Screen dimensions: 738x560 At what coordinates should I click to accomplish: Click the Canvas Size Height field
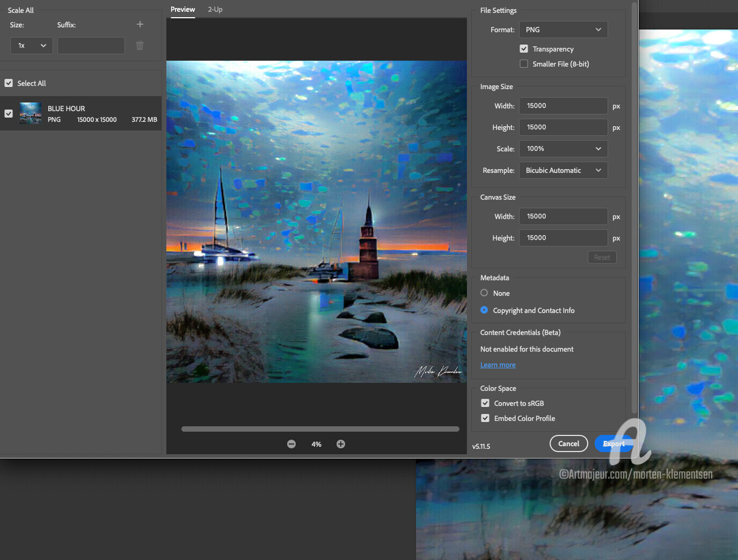[x=564, y=238]
